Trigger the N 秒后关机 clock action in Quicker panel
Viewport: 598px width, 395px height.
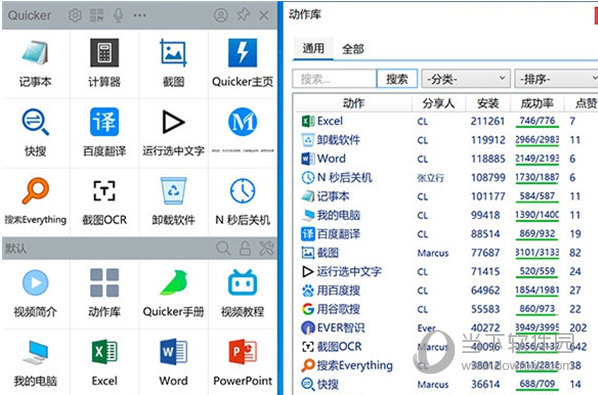pos(243,202)
